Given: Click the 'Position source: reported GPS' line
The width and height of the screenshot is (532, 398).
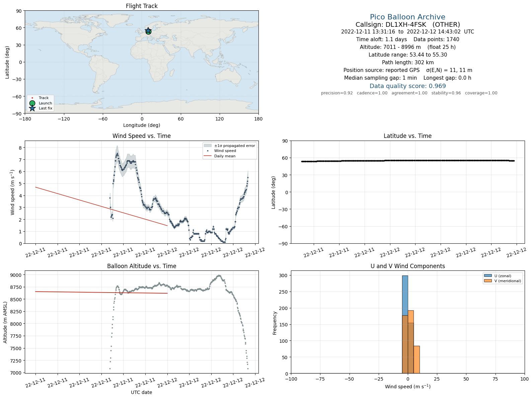Looking at the screenshot, I should pos(407,70).
